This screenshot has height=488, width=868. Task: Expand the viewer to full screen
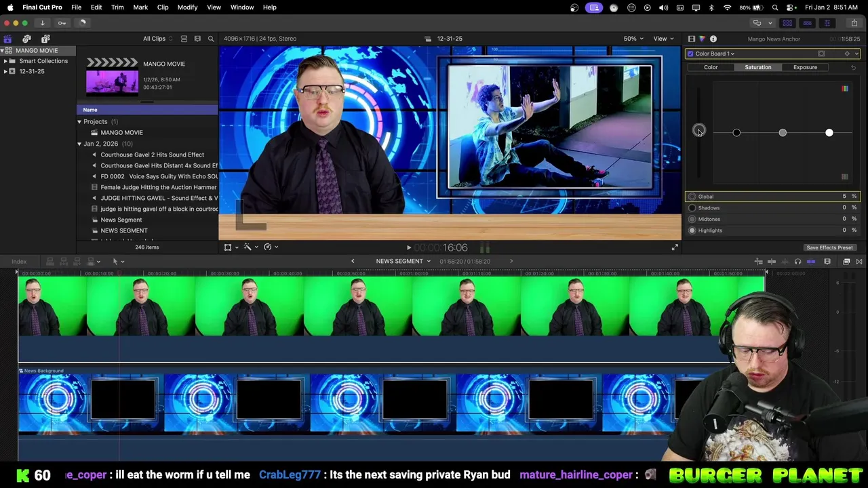[675, 247]
